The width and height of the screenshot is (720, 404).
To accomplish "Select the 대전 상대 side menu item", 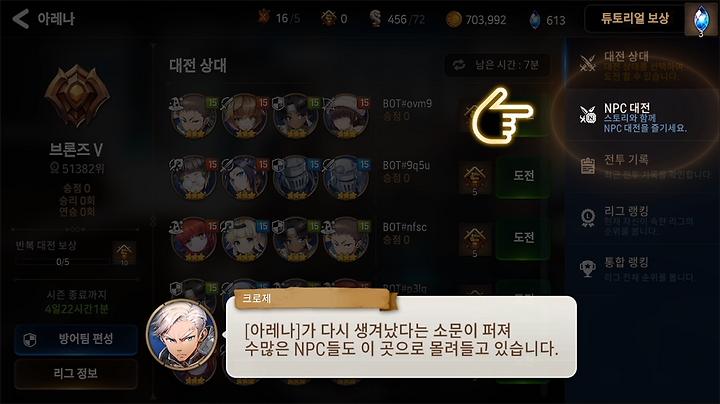I will [x=642, y=63].
